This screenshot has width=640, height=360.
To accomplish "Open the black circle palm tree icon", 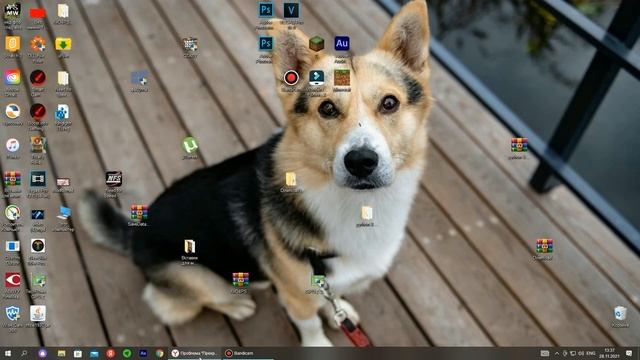I will 38,246.
